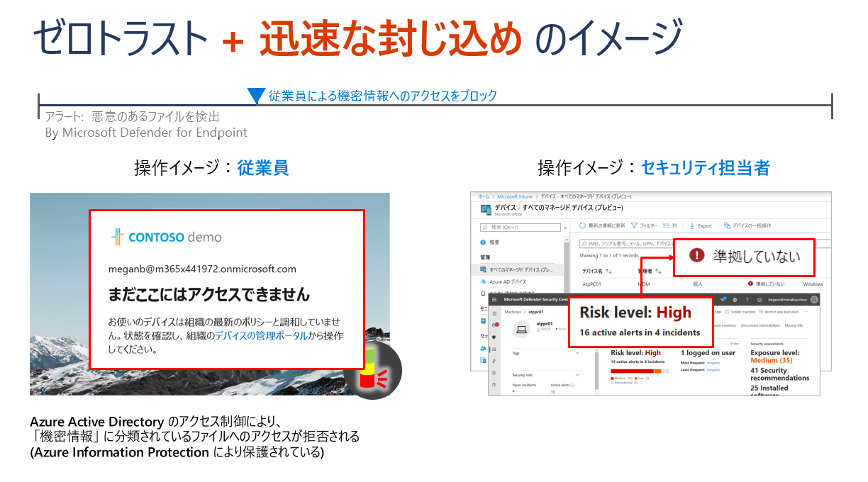
Task: Collapse the Security info section chevron
Action: click(577, 375)
